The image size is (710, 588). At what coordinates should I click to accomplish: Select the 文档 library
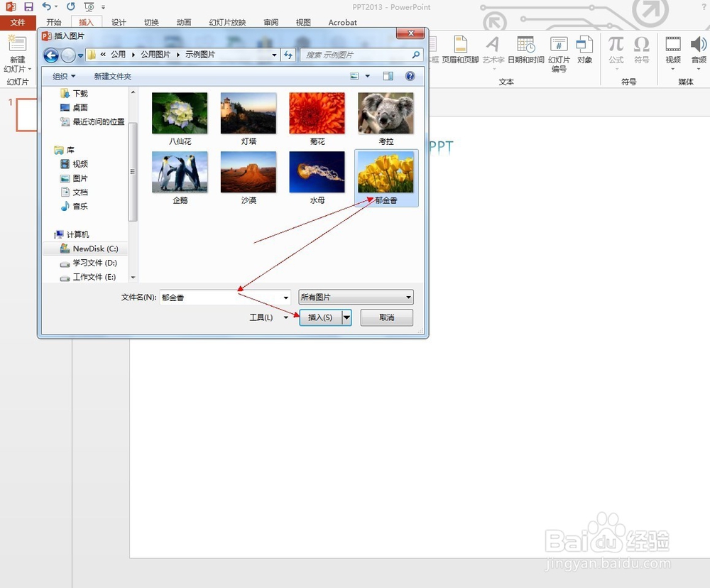(x=75, y=192)
